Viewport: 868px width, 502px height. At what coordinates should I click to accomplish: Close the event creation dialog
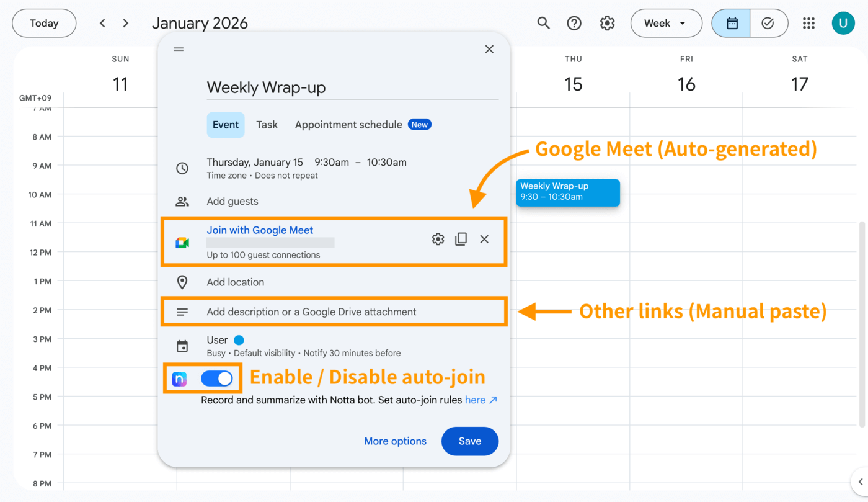click(x=489, y=49)
